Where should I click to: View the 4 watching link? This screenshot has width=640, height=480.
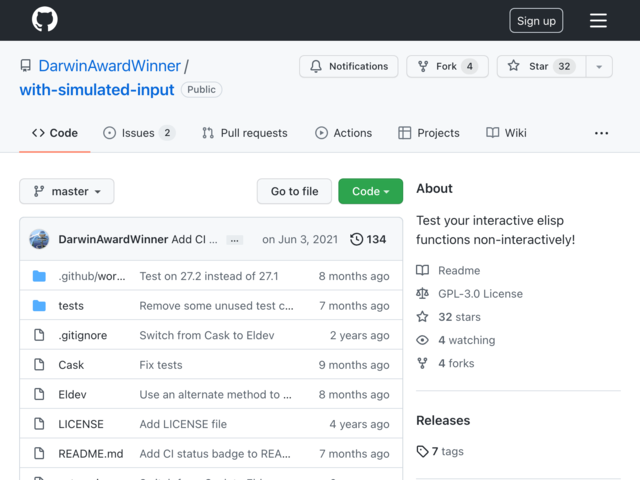click(456, 340)
